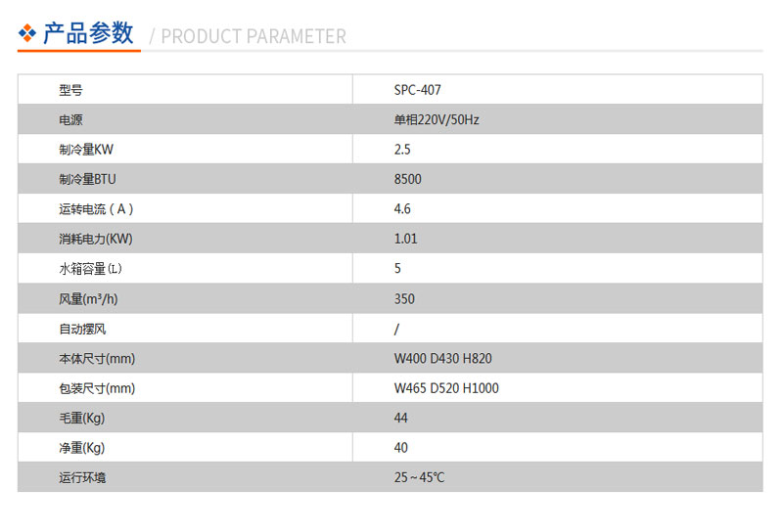The height and width of the screenshot is (532, 783).
Task: Click the 25～45℃ operating environment value
Action: [419, 477]
